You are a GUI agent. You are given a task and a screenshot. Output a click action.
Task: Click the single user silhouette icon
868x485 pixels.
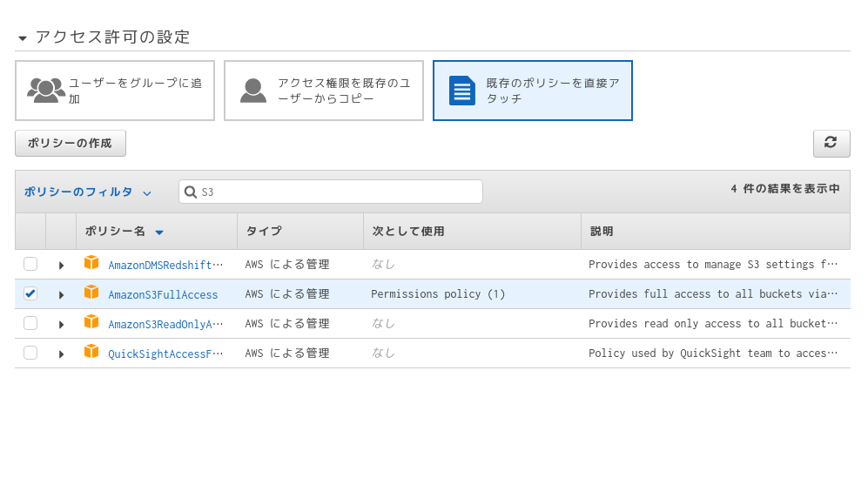(253, 91)
